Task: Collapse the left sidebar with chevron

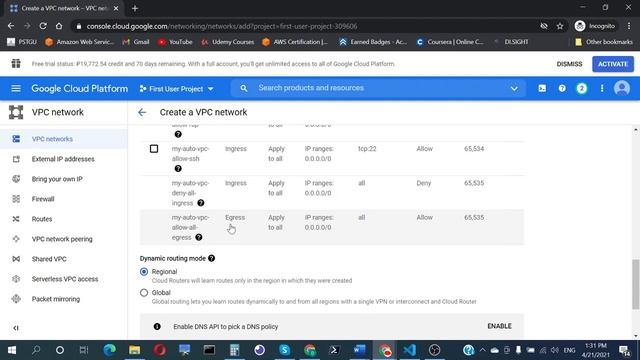Action: pyautogui.click(x=16, y=328)
